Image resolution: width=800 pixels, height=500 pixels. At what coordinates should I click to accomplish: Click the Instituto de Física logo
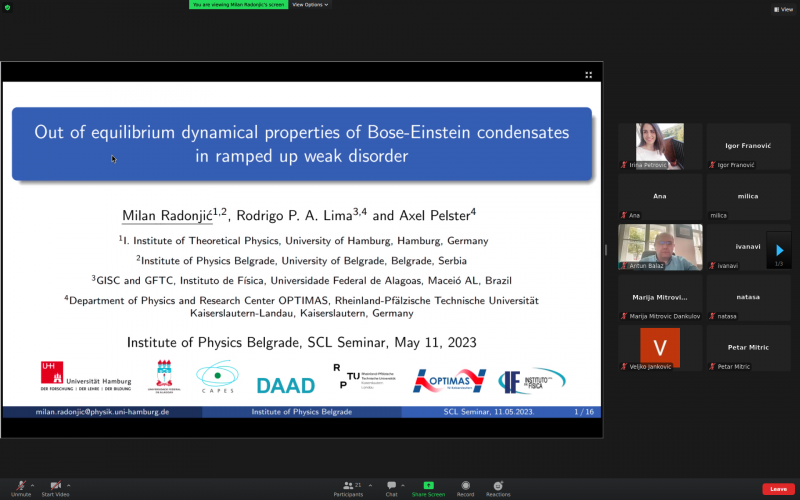click(x=532, y=381)
